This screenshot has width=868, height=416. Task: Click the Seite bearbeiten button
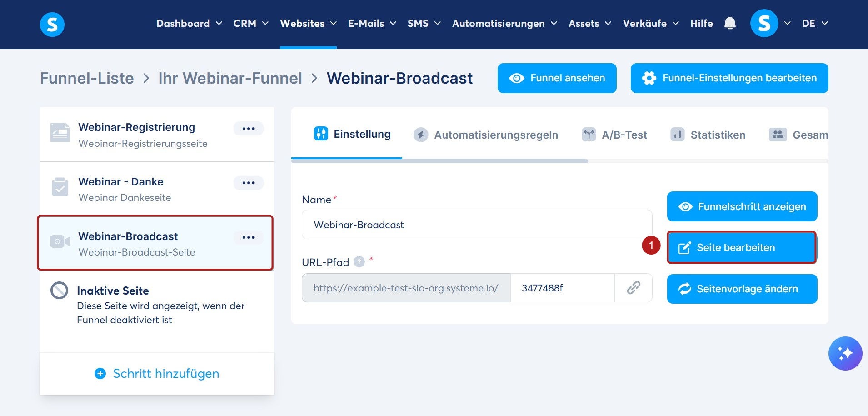(742, 247)
